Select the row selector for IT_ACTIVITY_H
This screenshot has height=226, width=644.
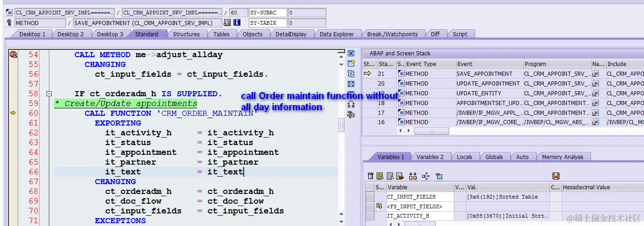coord(370,216)
